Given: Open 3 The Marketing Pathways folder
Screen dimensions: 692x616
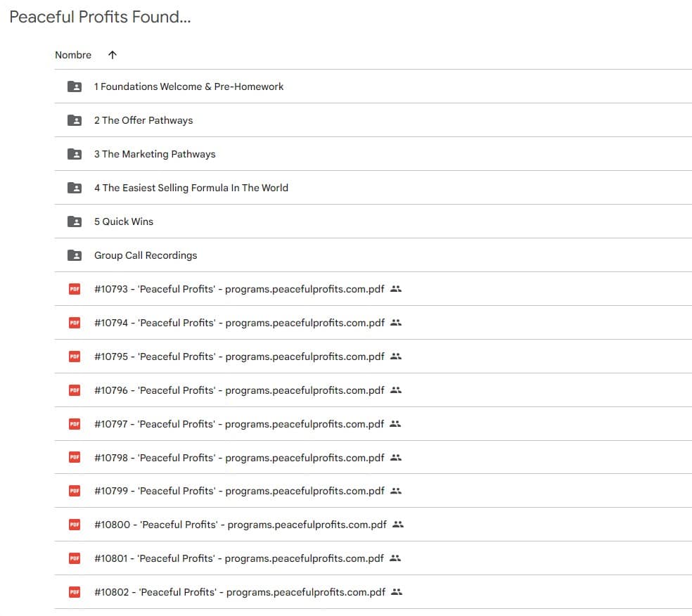Looking at the screenshot, I should pyautogui.click(x=155, y=154).
